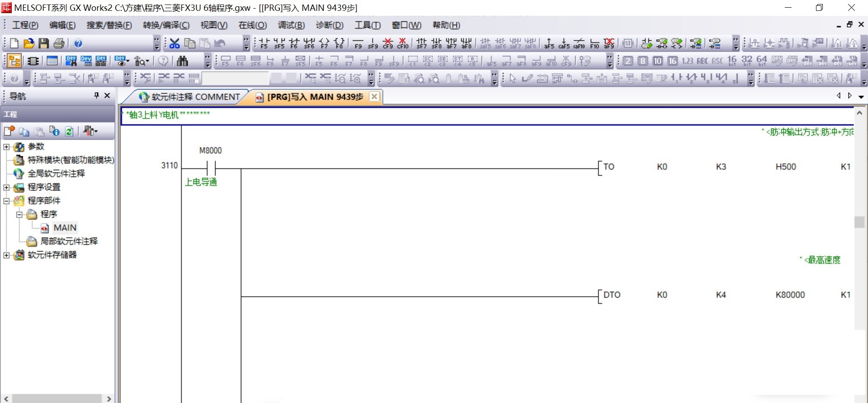Select the TO instruction in step 3110
Image resolution: width=868 pixels, height=403 pixels.
pos(609,167)
